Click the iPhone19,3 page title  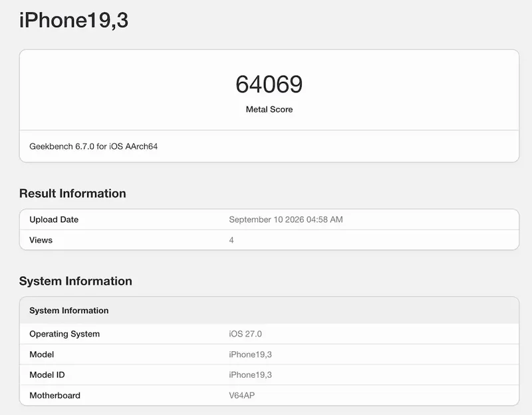pyautogui.click(x=74, y=21)
